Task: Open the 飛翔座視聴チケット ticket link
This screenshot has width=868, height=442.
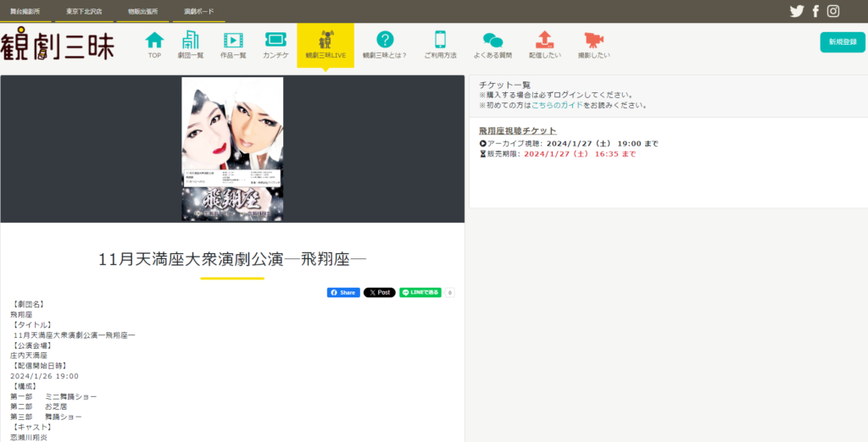Action: coord(517,130)
